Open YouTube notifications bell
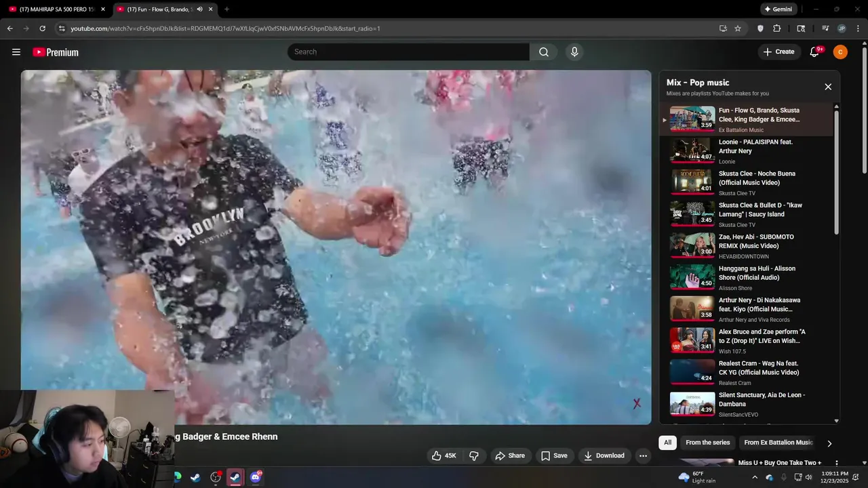Screen dimensions: 868x488 click(814, 52)
